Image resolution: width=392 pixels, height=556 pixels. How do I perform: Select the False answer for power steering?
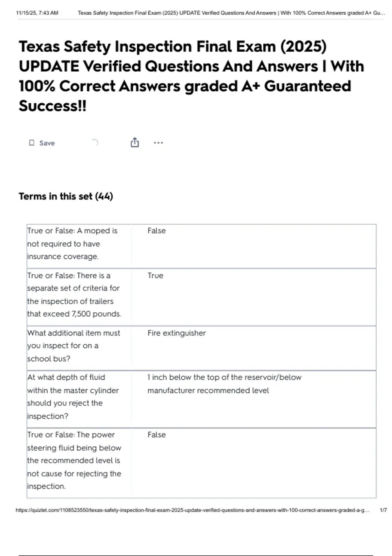coord(156,435)
